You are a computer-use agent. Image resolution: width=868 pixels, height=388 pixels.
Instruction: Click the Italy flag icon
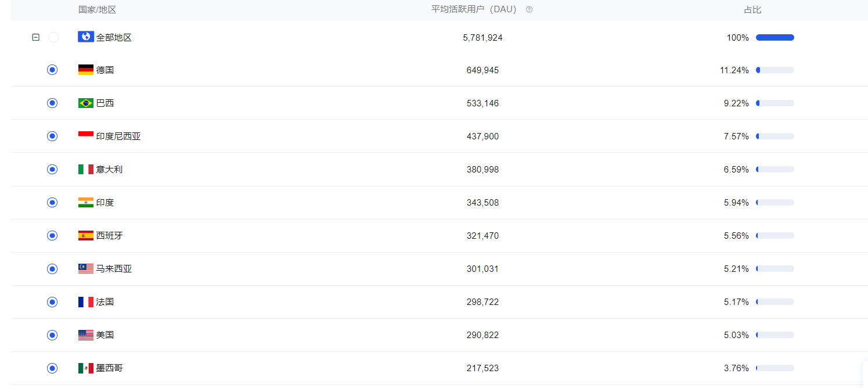click(x=85, y=170)
